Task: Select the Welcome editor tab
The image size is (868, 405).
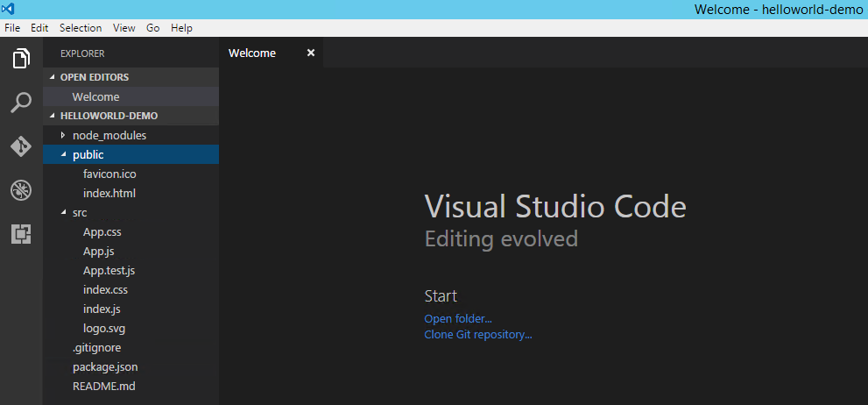Action: pos(252,53)
